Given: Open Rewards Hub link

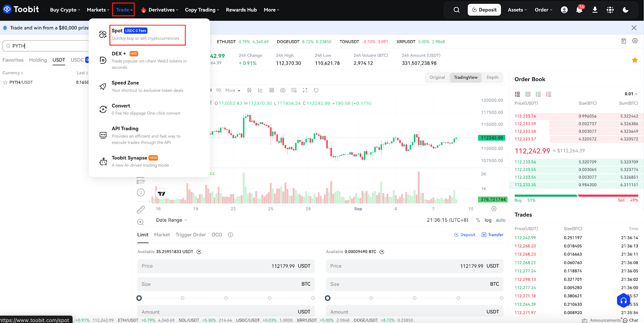Looking at the screenshot, I should click(x=241, y=10).
